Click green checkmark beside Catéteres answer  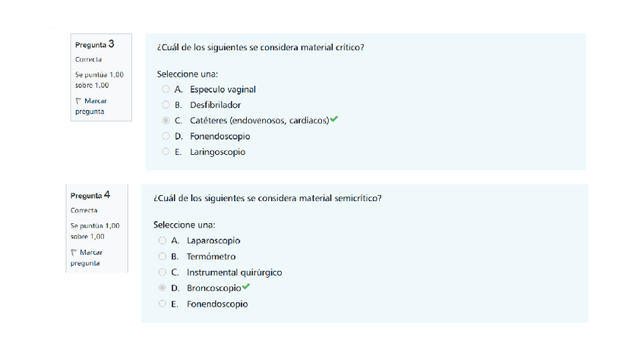point(334,119)
